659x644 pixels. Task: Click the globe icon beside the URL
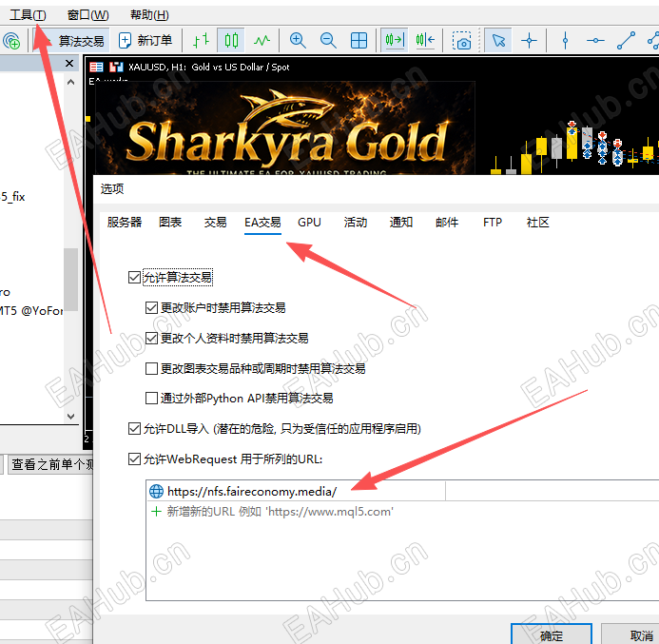click(x=156, y=491)
